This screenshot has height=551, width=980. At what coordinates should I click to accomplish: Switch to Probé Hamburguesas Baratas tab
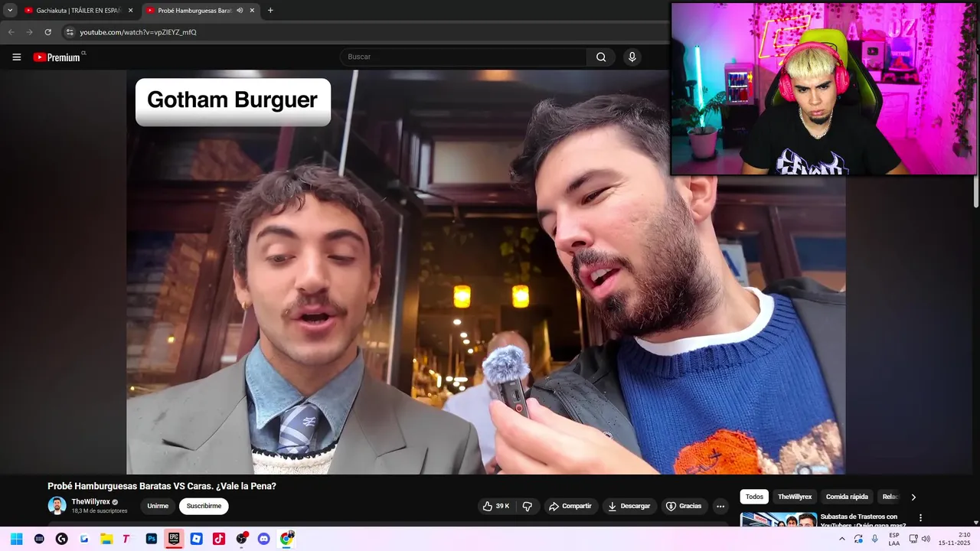point(199,11)
